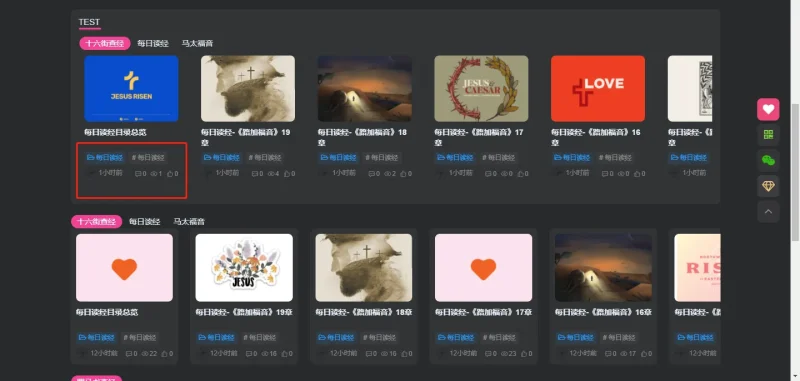Open the red LOVE cross thumbnail
Screen dimensions: 800x381
pos(598,89)
